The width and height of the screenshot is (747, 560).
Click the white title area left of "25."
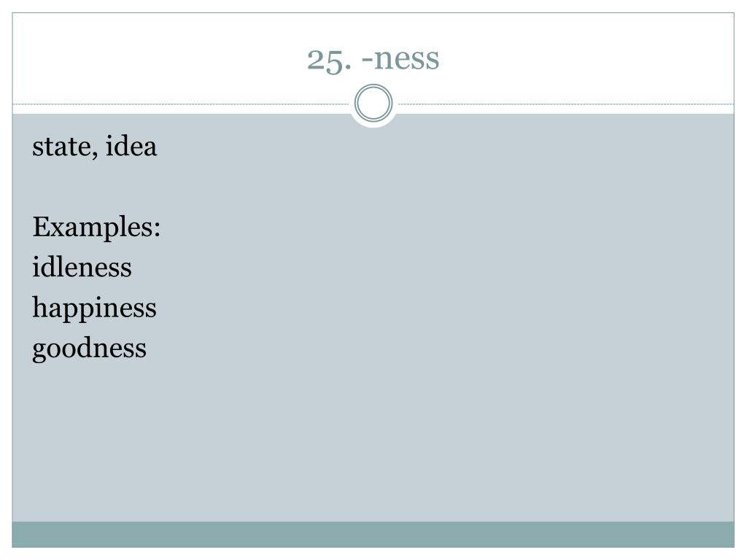(158, 59)
